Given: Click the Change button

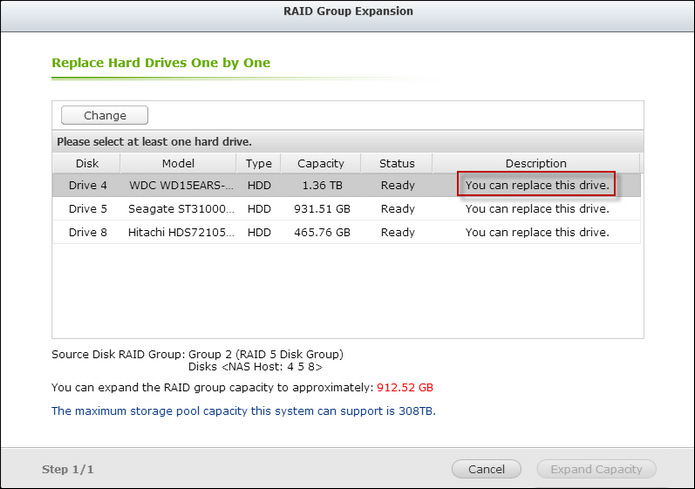Looking at the screenshot, I should tap(105, 115).
